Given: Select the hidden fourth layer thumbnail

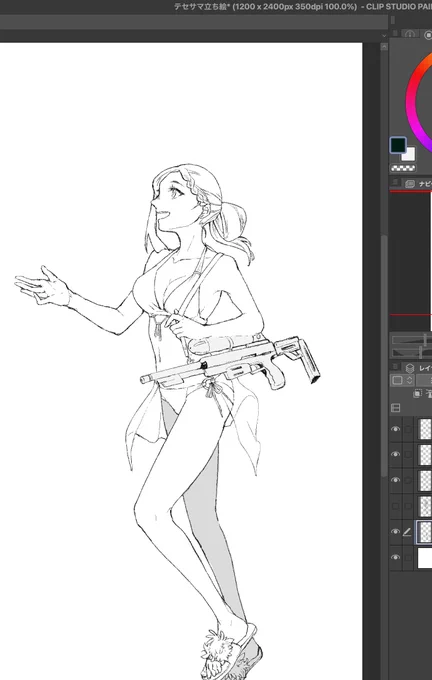Looking at the screenshot, I should pyautogui.click(x=425, y=506).
